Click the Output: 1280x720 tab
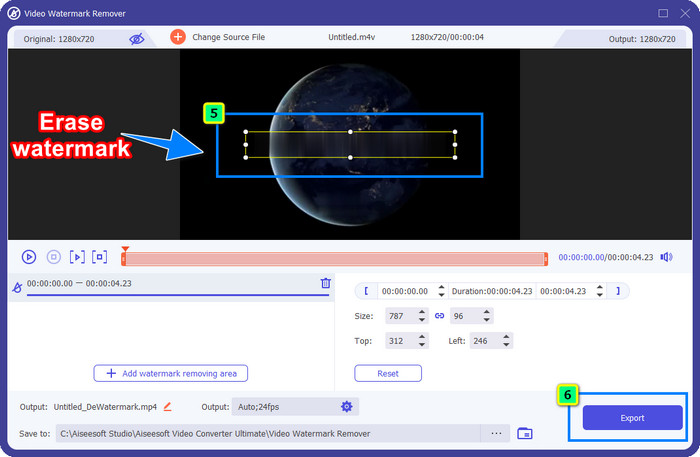The height and width of the screenshot is (457, 700). (x=642, y=39)
